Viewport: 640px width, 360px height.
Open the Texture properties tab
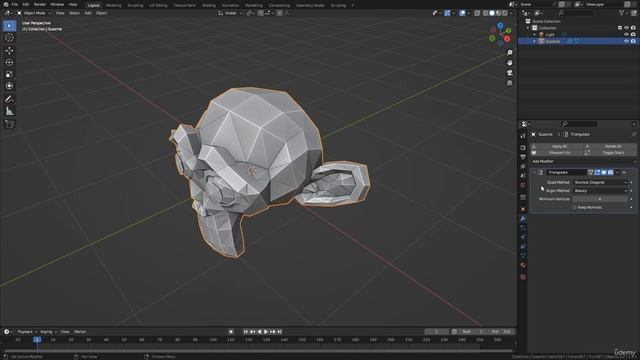click(x=523, y=277)
